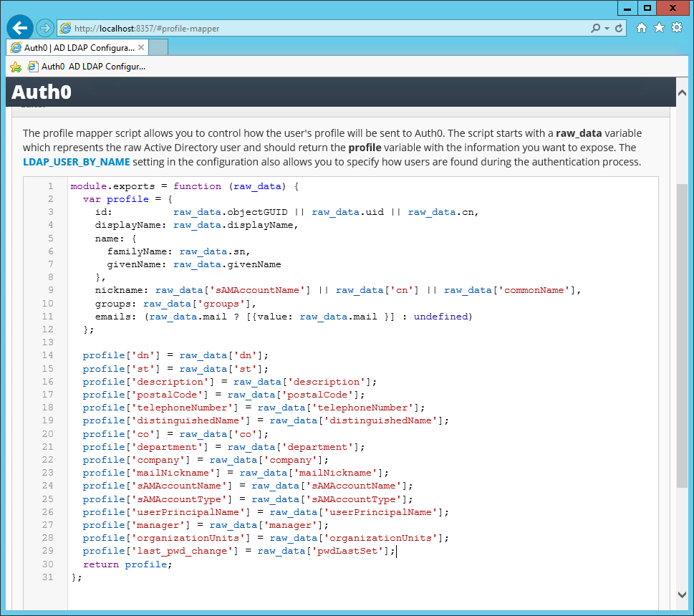Viewport: 694px width, 616px height.
Task: Click the search magnifier icon in address bar
Action: click(595, 29)
